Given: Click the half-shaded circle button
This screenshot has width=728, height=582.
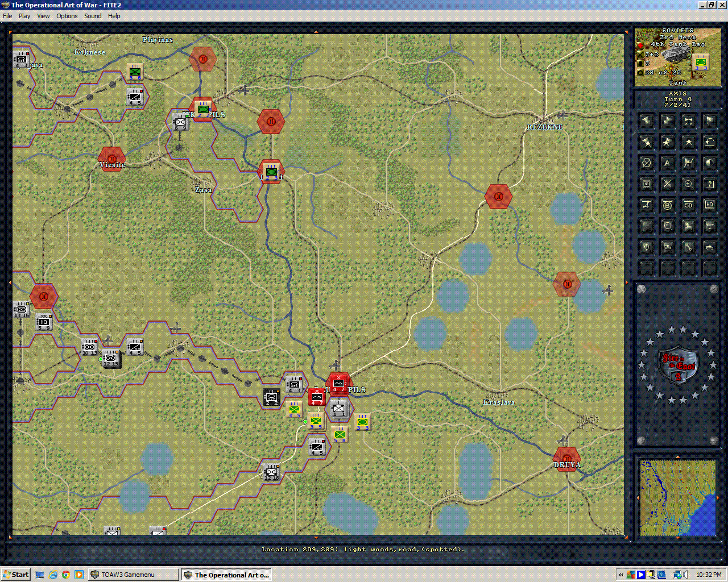Looking at the screenshot, I should click(x=709, y=163).
